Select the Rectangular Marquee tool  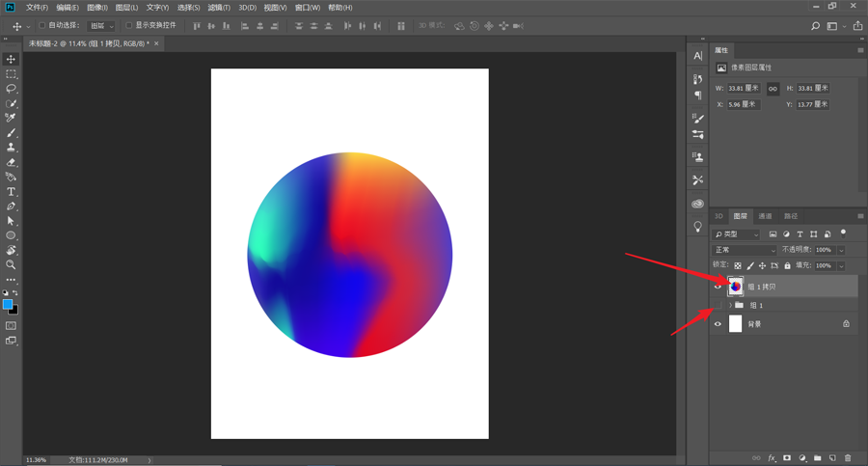pyautogui.click(x=12, y=74)
